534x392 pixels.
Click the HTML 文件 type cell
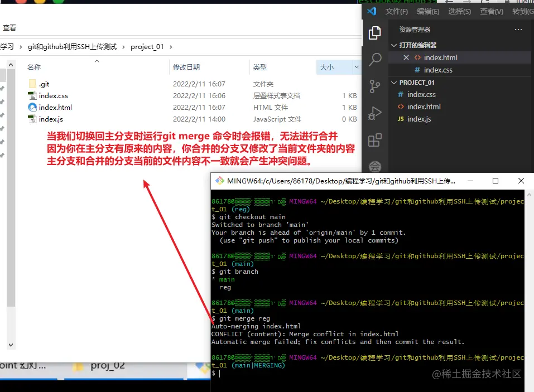[271, 107]
